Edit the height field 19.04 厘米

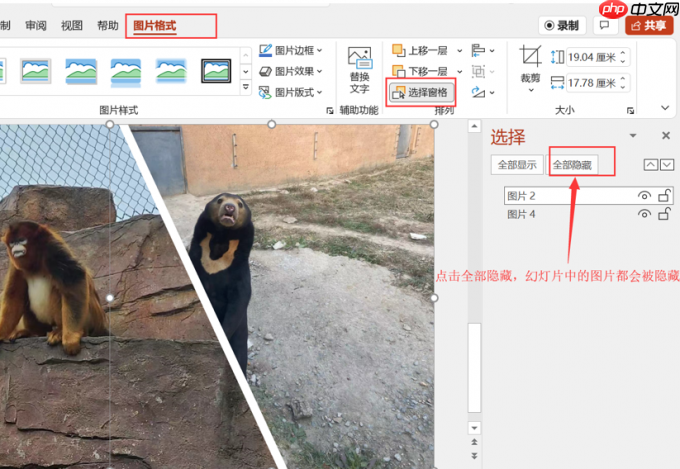point(592,57)
